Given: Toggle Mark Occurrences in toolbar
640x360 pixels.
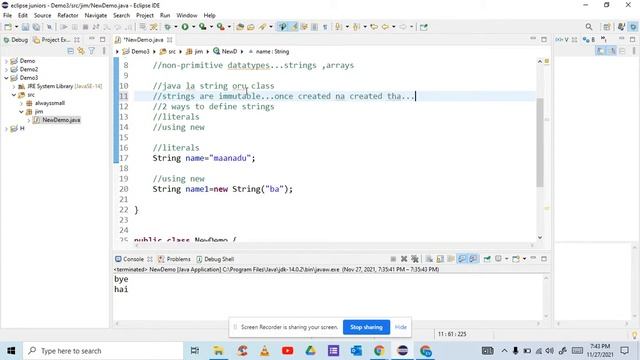Looking at the screenshot, I should (x=294, y=27).
